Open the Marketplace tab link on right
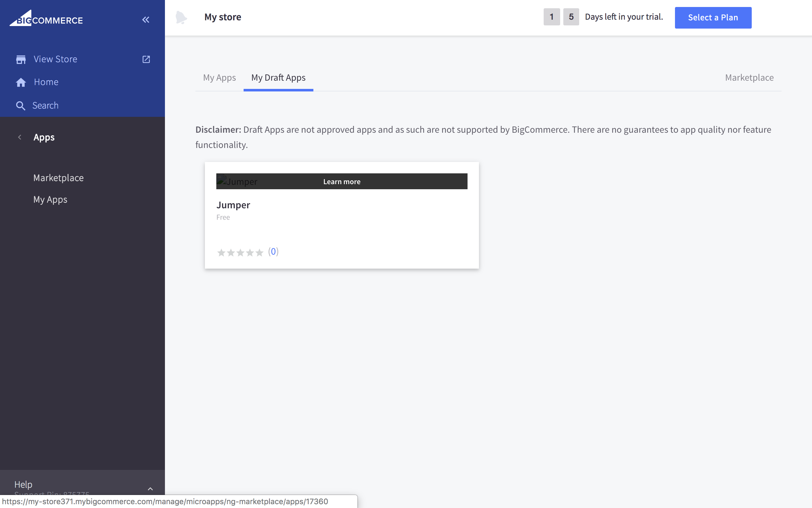This screenshot has height=508, width=812. tap(749, 77)
